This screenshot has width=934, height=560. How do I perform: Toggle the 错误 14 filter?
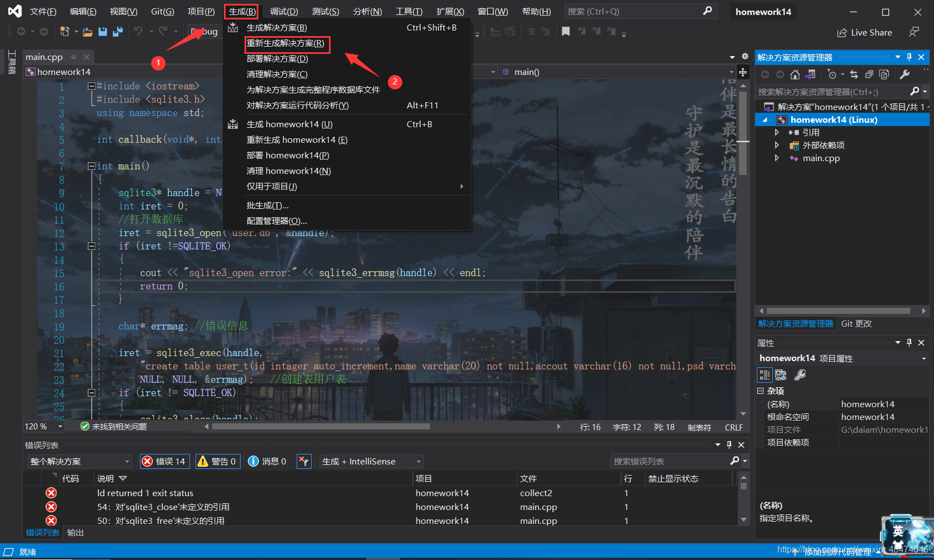coord(164,461)
